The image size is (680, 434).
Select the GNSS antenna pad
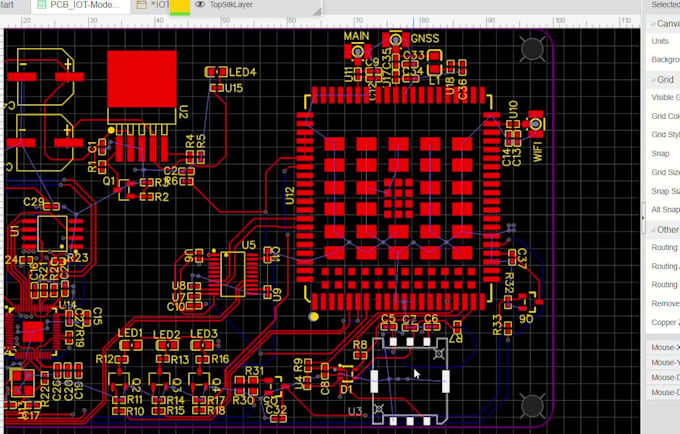tap(397, 41)
